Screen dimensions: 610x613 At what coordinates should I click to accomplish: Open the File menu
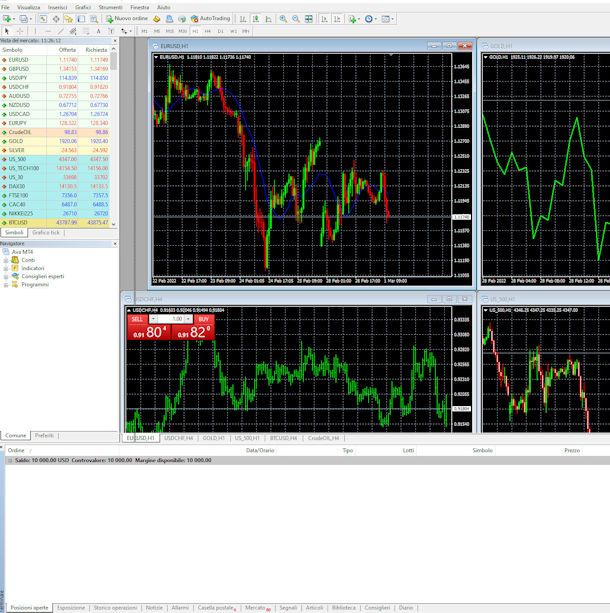tap(5, 7)
